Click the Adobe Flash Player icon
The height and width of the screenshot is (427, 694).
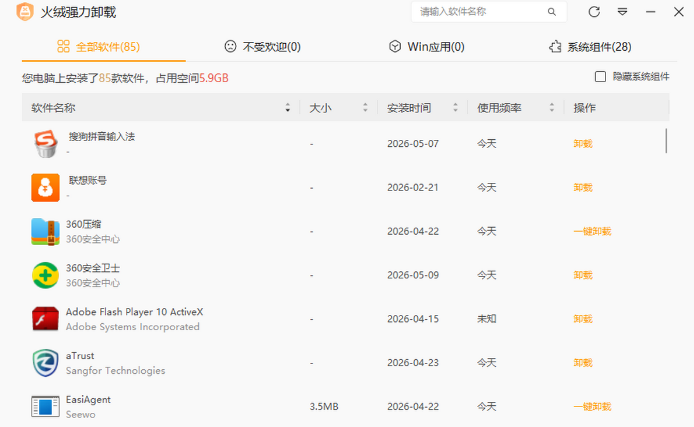[46, 319]
